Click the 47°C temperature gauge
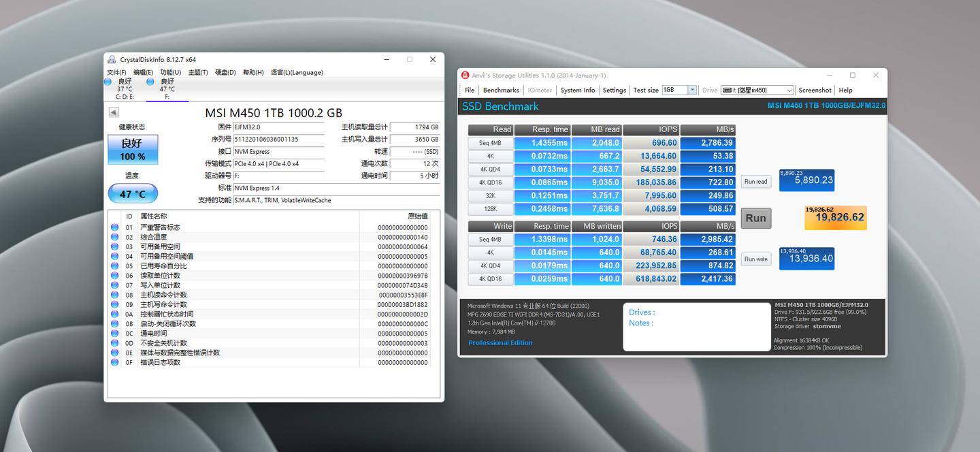 click(133, 193)
